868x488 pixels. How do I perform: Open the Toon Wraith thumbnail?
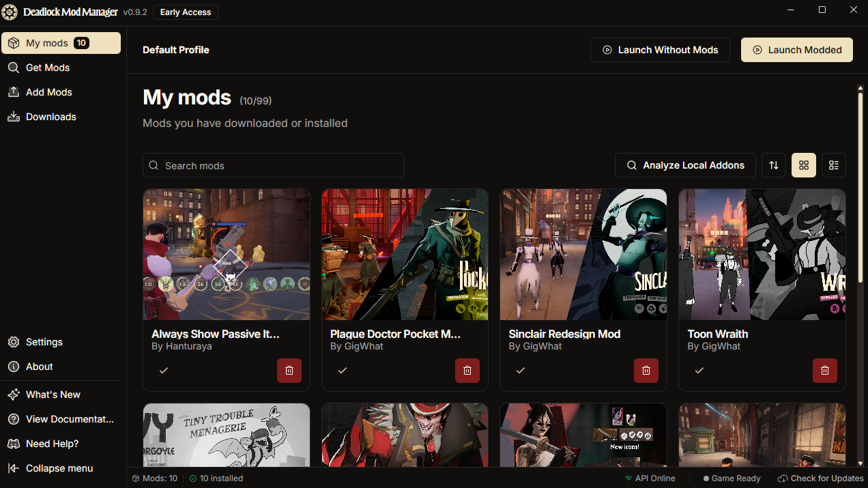point(762,255)
